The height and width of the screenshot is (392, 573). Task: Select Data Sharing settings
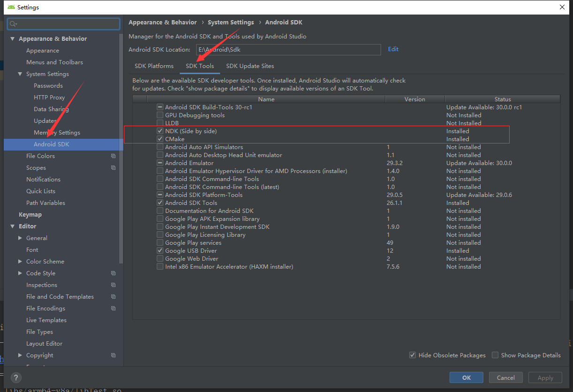(x=51, y=109)
